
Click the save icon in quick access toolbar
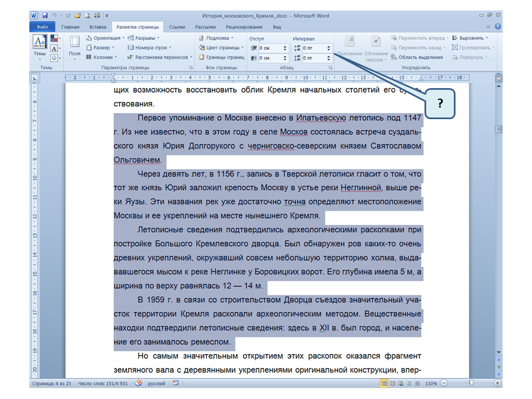point(44,16)
